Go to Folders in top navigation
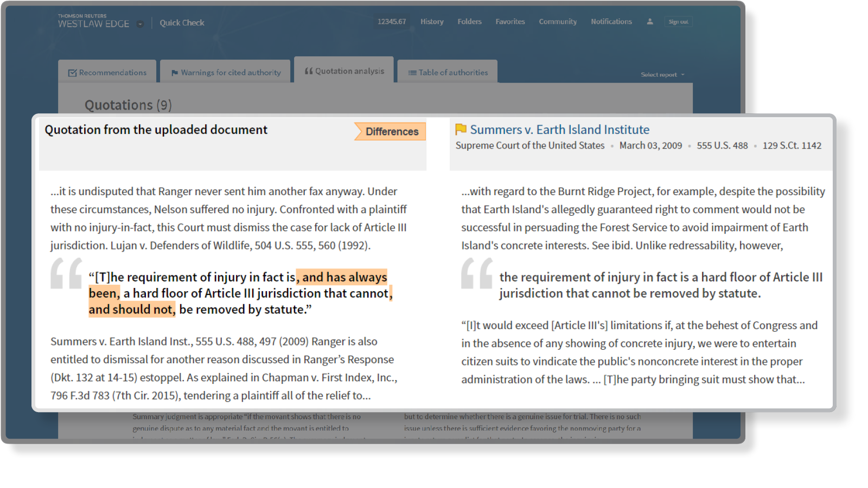Image resolution: width=868 pixels, height=488 pixels. click(x=469, y=22)
